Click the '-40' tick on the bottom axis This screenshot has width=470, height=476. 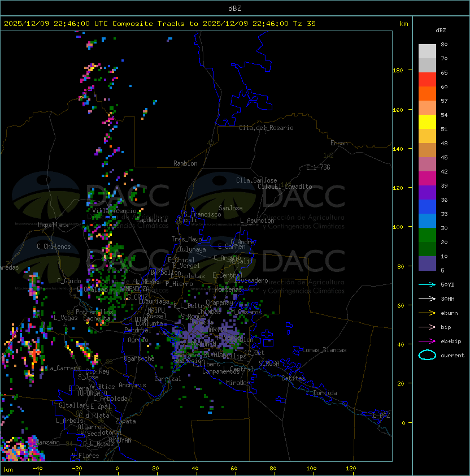click(x=38, y=469)
